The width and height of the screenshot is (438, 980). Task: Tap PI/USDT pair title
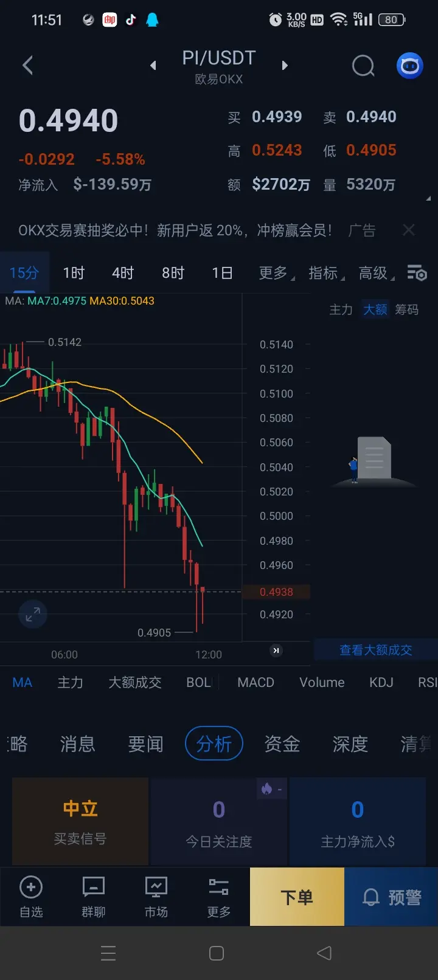pos(219,58)
